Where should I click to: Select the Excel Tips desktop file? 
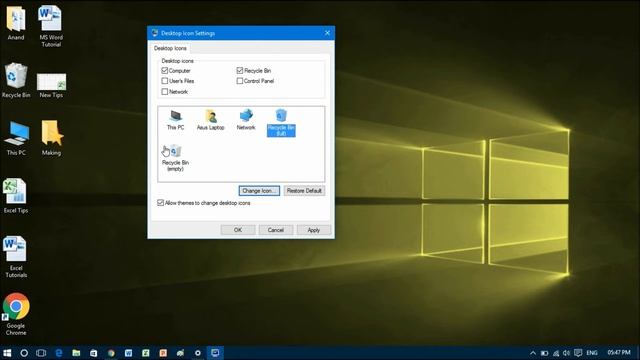[x=16, y=196]
